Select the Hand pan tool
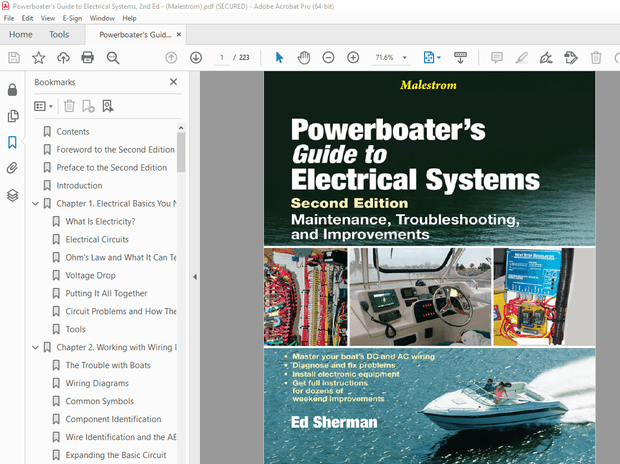The width and height of the screenshot is (620, 464). tap(304, 58)
